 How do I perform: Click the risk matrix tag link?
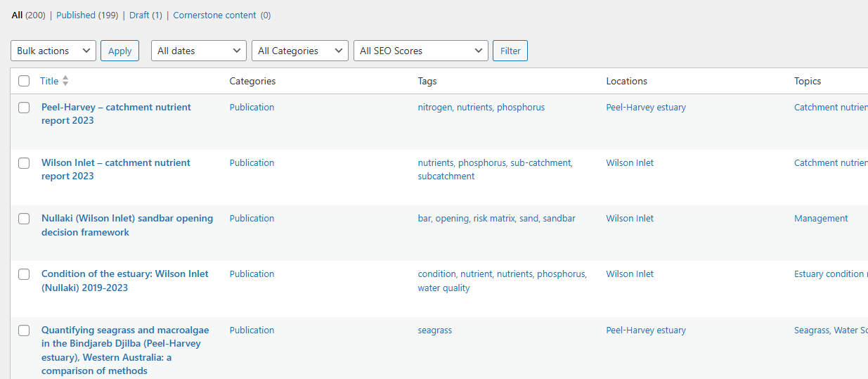[x=494, y=219]
